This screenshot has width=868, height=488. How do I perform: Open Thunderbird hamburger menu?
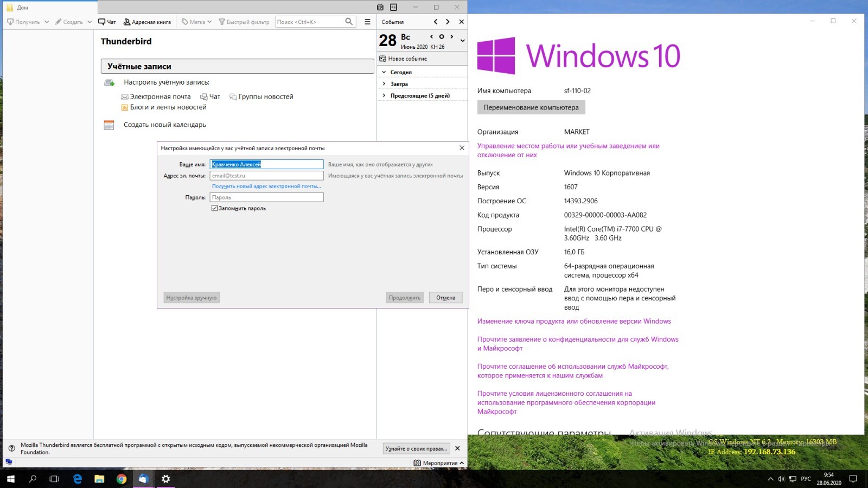pyautogui.click(x=367, y=22)
